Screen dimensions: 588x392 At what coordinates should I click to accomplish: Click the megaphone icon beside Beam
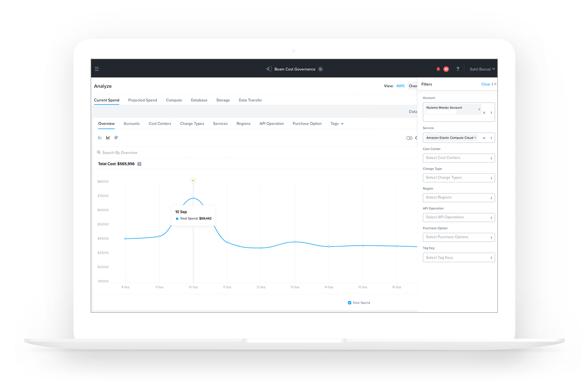(x=269, y=69)
